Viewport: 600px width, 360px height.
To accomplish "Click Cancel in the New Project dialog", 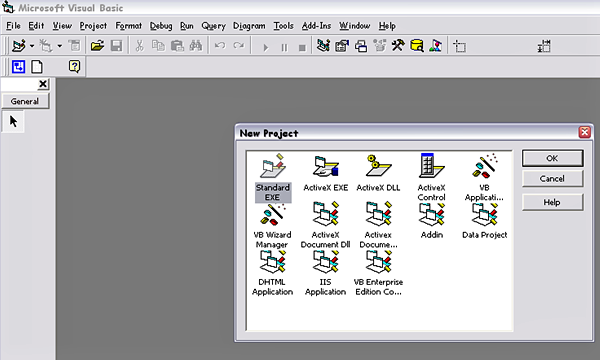I will click(x=553, y=179).
